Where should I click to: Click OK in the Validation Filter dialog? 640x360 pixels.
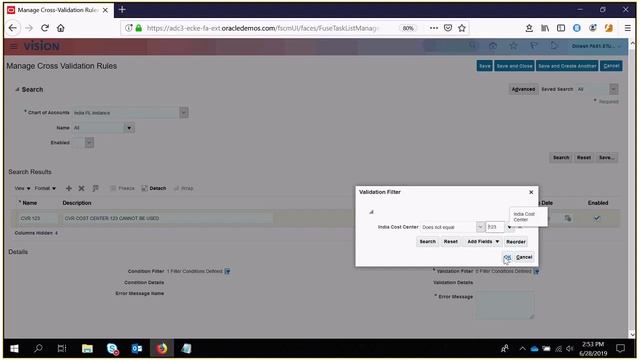click(x=507, y=257)
